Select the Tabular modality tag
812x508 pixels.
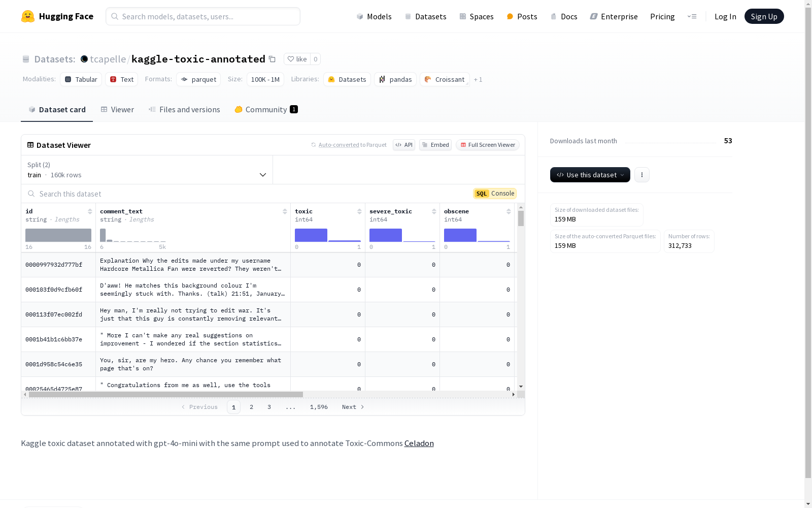tap(81, 79)
